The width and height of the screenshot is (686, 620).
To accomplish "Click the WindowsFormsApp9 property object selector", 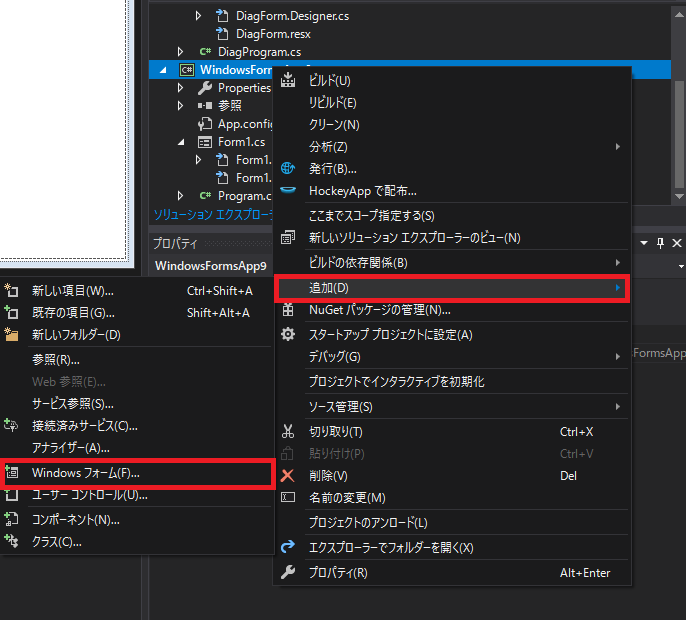I will (x=418, y=266).
